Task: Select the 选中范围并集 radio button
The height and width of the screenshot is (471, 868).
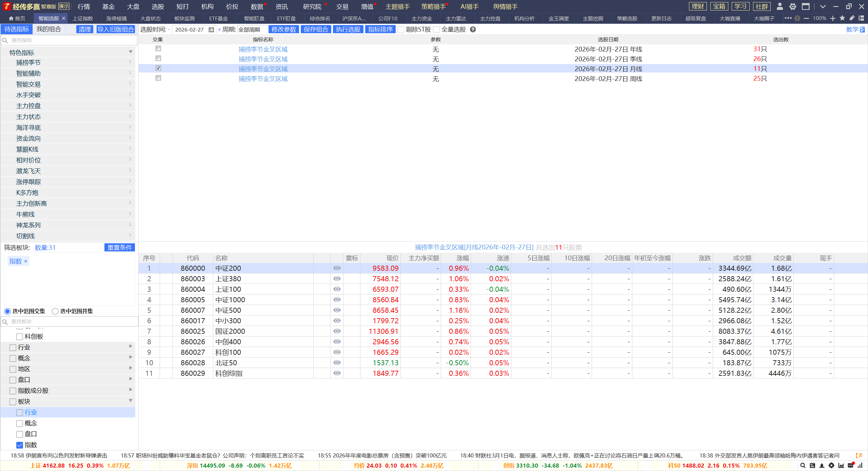Action: 55,311
